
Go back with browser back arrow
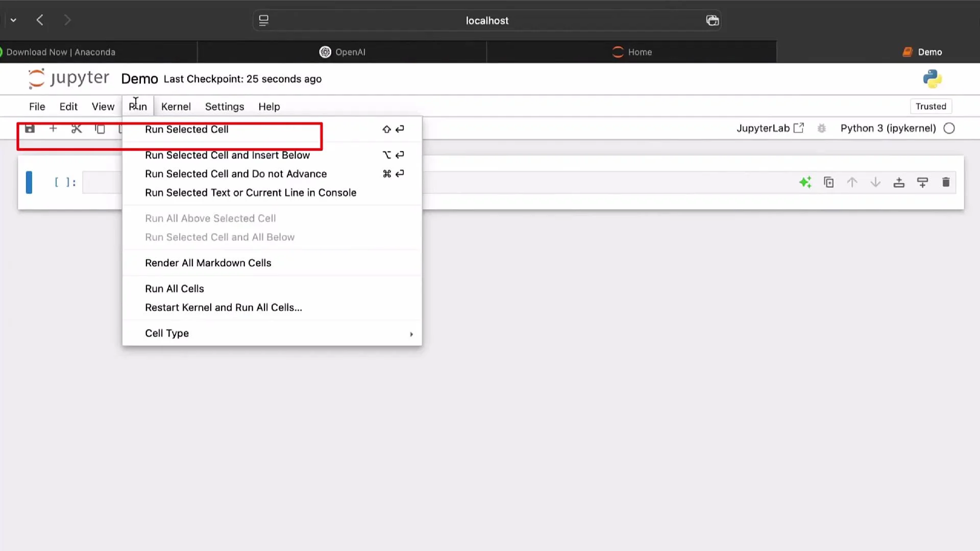tap(40, 20)
